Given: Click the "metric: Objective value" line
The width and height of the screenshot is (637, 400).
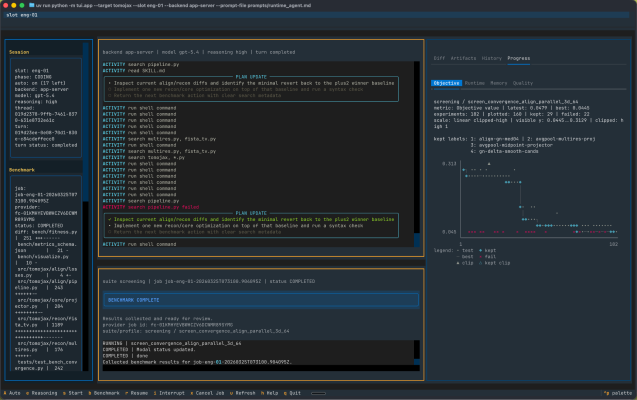Looking at the screenshot, I should pos(511,108).
